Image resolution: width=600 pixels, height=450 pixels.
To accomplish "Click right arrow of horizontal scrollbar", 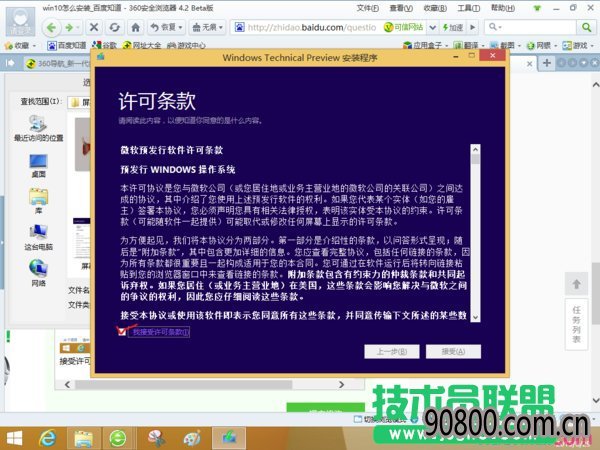I will [x=341, y=384].
